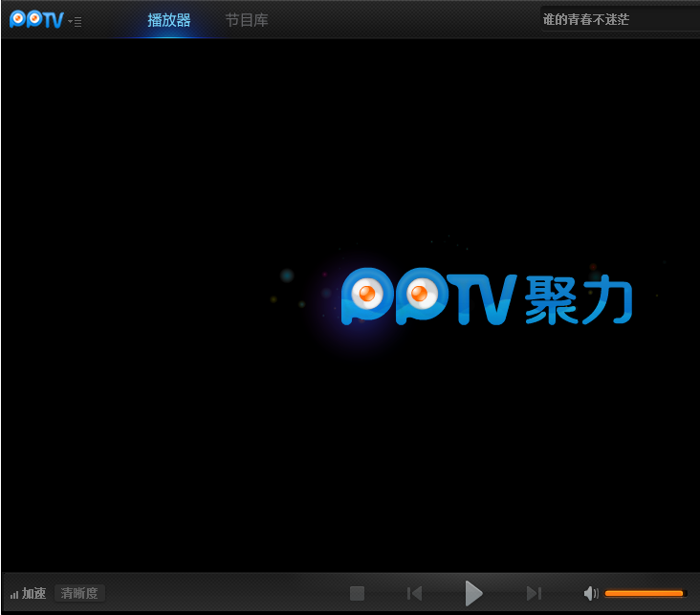The width and height of the screenshot is (700, 615).
Task: Skip to the next video
Action: [534, 594]
